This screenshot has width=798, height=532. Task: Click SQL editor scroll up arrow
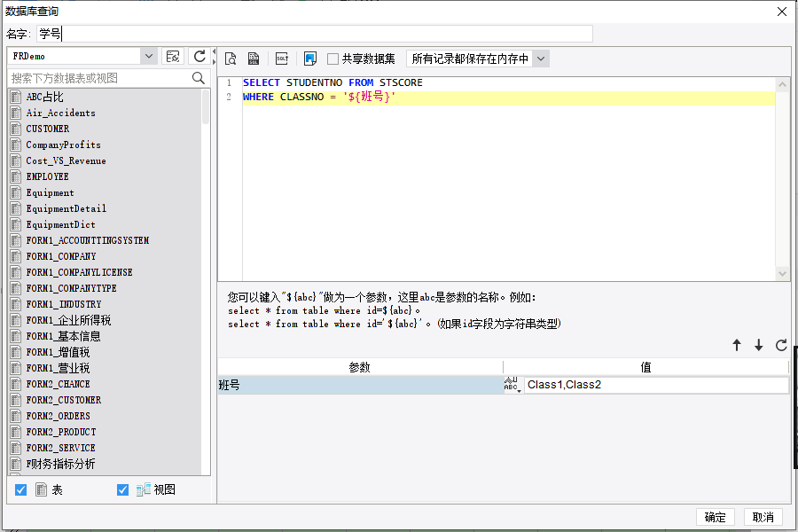[x=782, y=84]
